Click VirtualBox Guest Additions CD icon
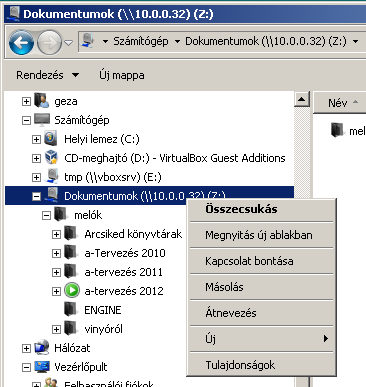 [52, 157]
